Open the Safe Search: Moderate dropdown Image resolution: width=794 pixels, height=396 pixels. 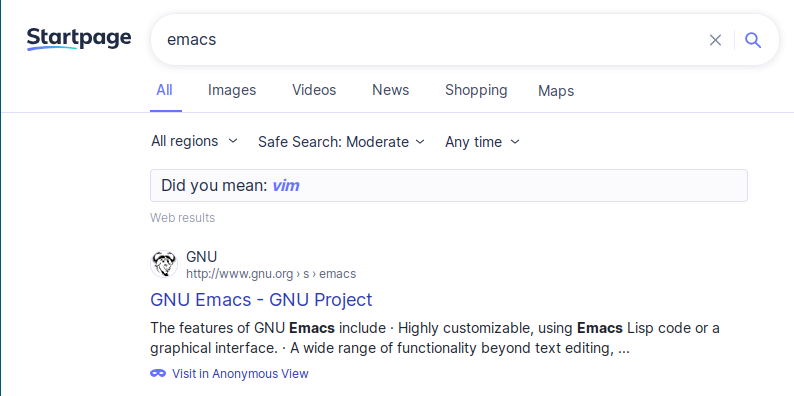(341, 142)
